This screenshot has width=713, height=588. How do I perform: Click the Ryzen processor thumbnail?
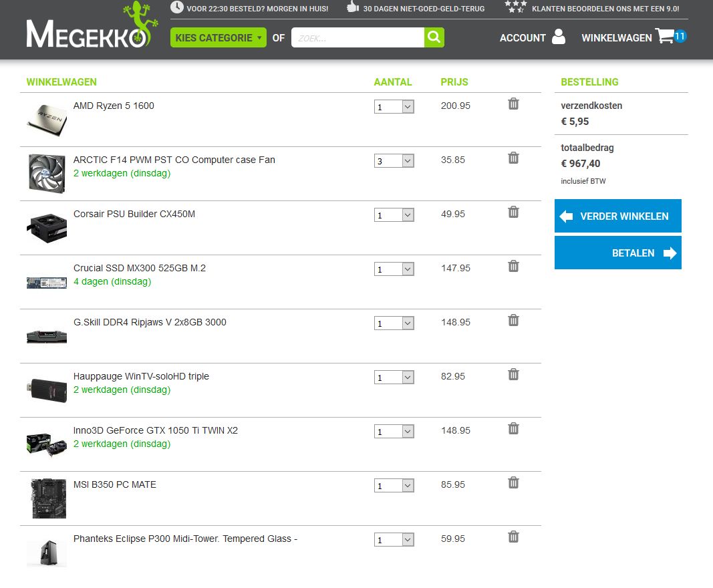point(47,120)
